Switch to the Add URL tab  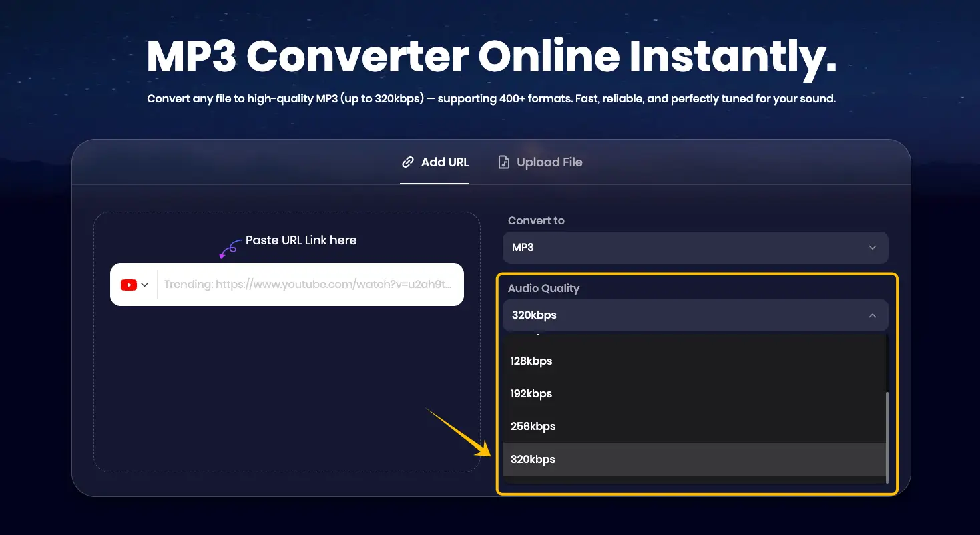coord(435,162)
